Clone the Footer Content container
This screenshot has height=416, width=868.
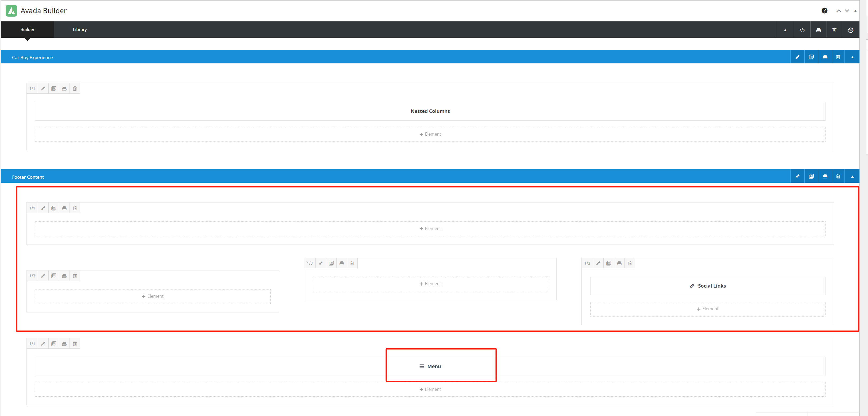pos(811,176)
